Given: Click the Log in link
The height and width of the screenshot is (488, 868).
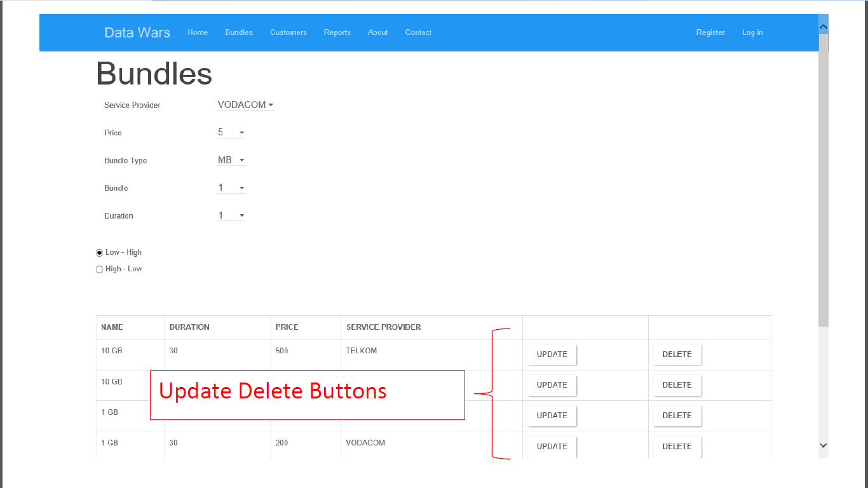Looking at the screenshot, I should pos(752,32).
